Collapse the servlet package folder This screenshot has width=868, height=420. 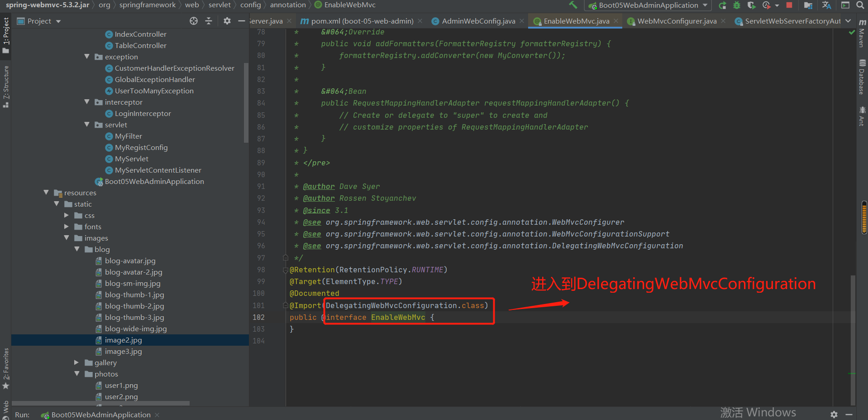(87, 125)
